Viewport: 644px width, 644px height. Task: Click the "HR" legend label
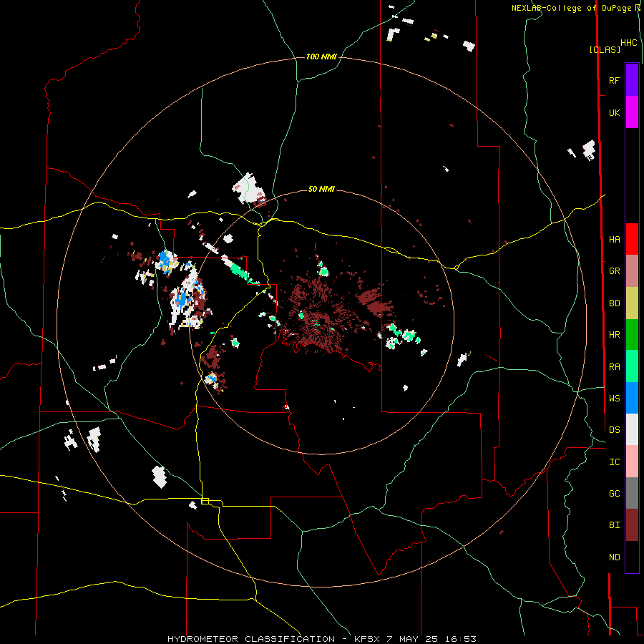(x=614, y=335)
